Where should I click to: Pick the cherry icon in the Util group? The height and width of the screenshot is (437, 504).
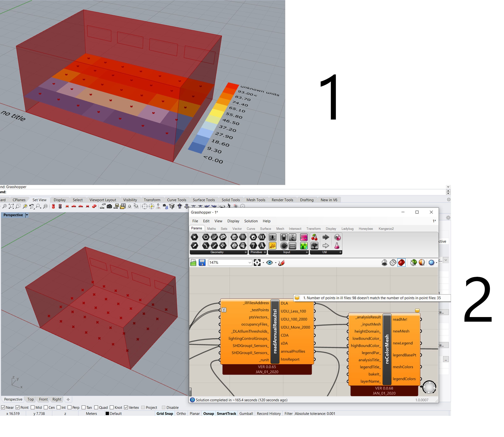coord(314,237)
